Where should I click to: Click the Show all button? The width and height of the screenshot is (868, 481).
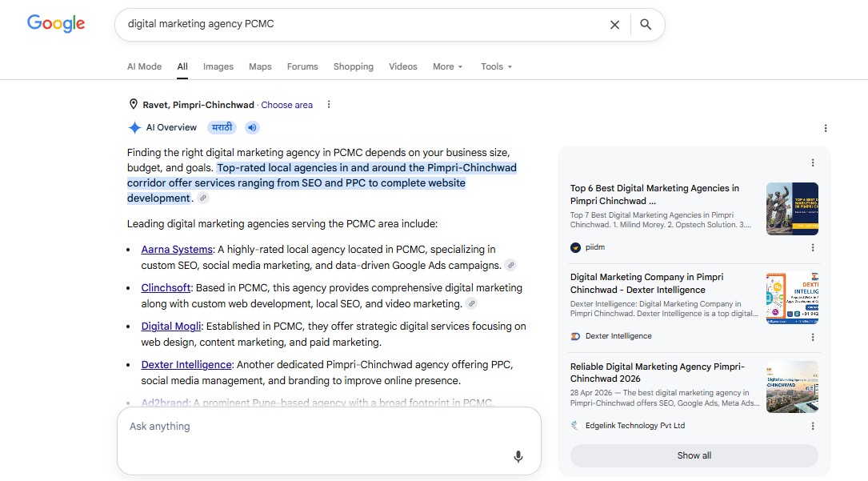694,455
